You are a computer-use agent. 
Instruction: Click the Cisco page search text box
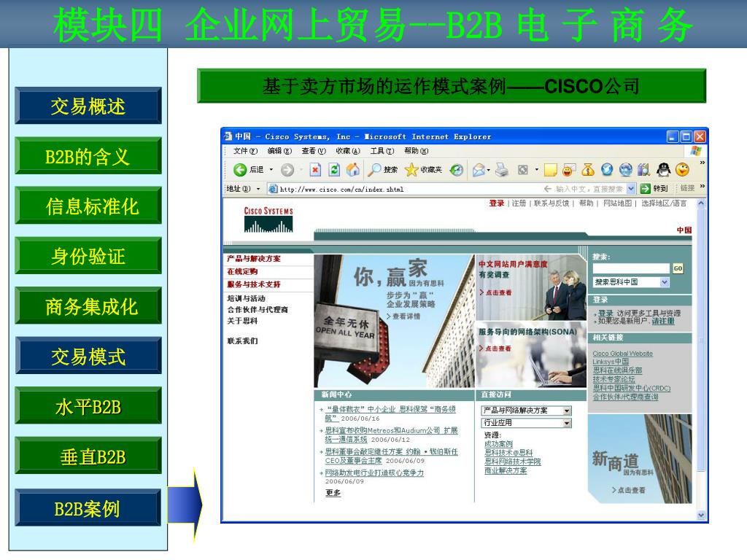click(x=631, y=268)
